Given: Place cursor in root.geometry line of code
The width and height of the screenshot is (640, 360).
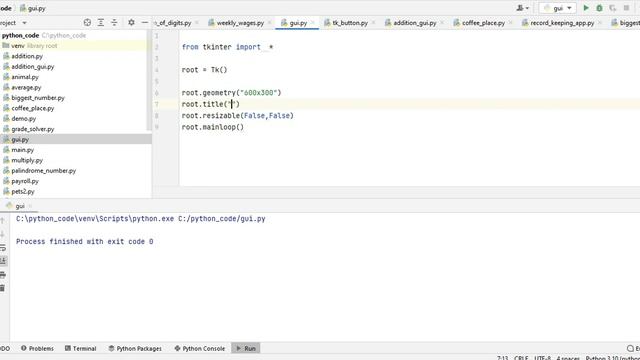Looking at the screenshot, I should 231,93.
